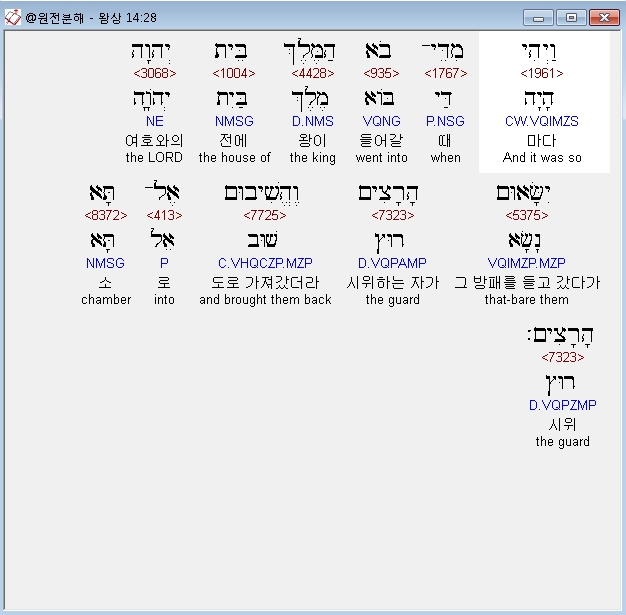
Task: Click the Hebrew word above <3068>
Action: tap(151, 52)
